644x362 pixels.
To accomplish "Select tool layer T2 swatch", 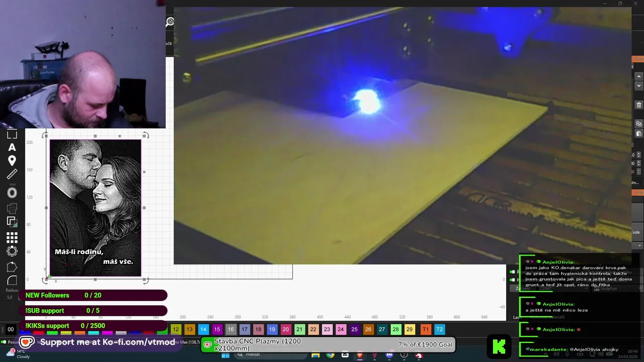I will pyautogui.click(x=439, y=329).
